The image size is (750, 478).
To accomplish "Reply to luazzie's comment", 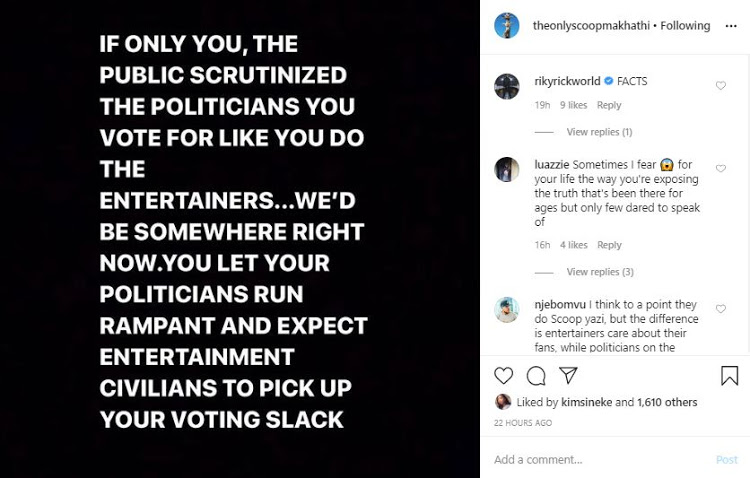I will 609,245.
